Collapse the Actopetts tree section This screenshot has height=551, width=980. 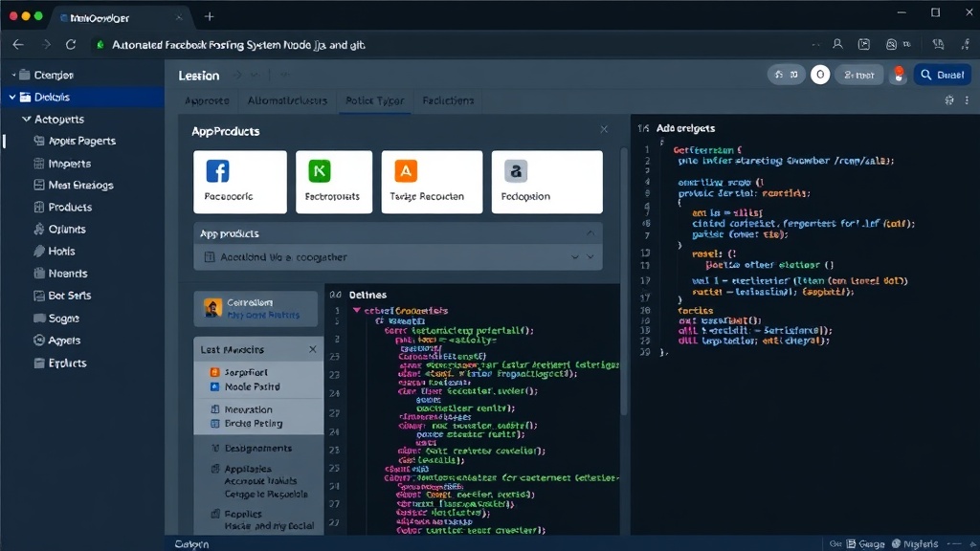(x=26, y=119)
